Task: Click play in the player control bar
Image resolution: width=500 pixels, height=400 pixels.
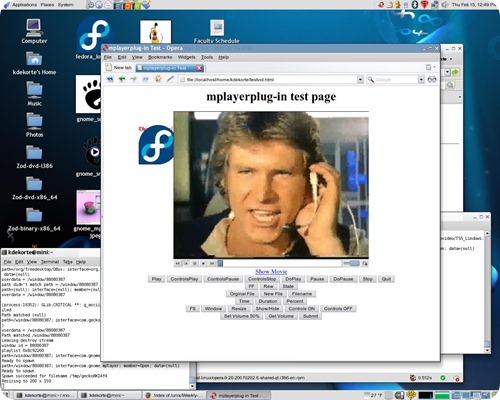Action: pos(186,263)
